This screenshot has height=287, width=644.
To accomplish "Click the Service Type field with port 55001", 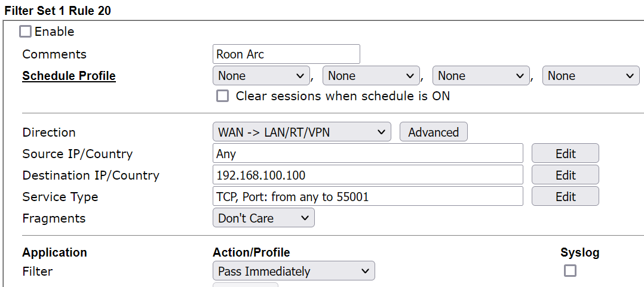I will coord(367,196).
